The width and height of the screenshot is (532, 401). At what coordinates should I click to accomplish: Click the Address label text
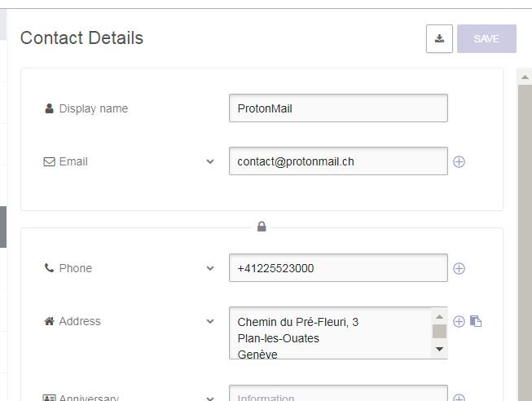[80, 321]
